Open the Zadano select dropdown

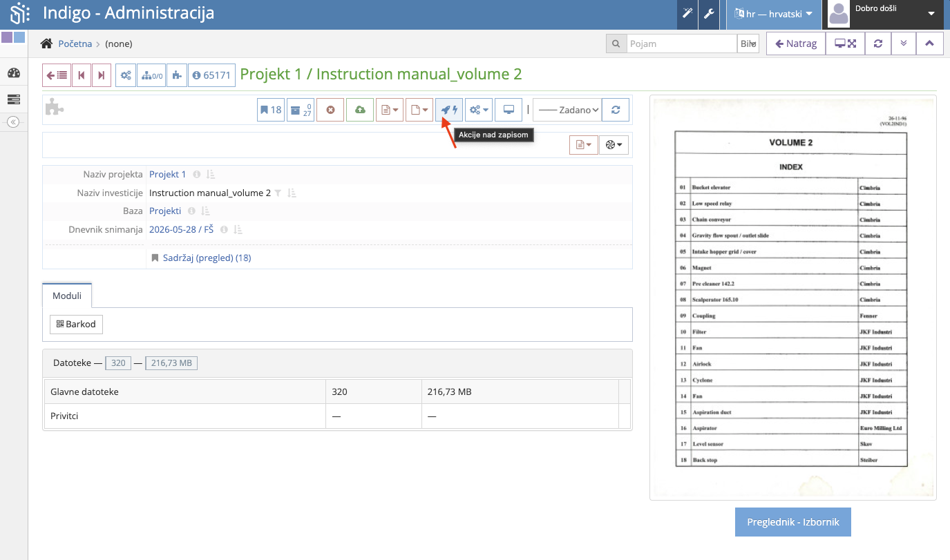[567, 110]
